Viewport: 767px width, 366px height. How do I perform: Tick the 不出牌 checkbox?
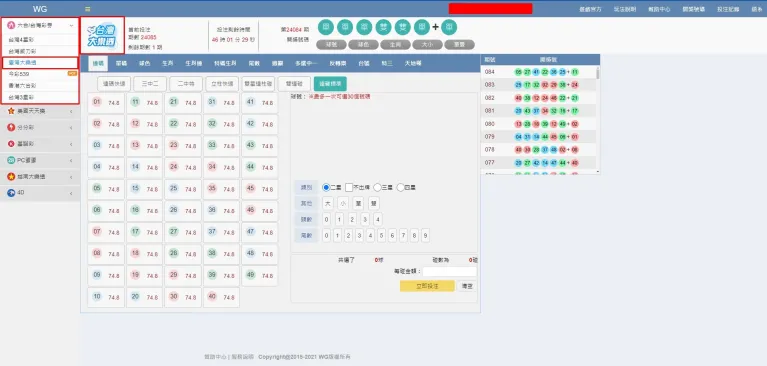349,187
